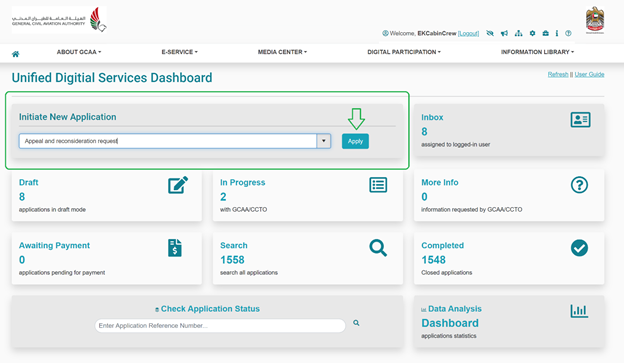Expand the INFORMATION LIBRARY menu
Viewport: 624px width, 363px height.
537,52
